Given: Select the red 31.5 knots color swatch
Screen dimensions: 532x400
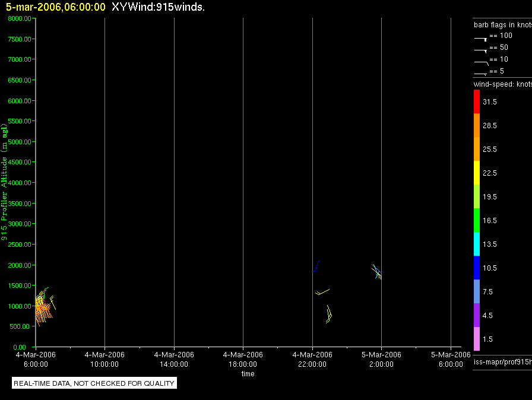Looking at the screenshot, I should coord(477,101).
